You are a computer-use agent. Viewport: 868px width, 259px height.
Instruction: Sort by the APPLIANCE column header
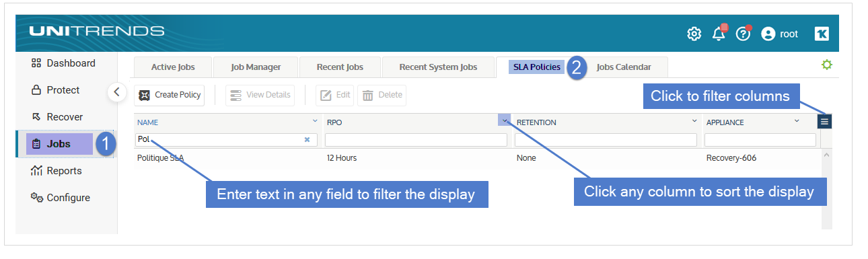[725, 122]
